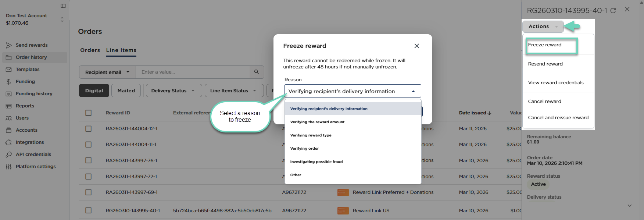644x220 pixels.
Task: Click the Mailed filter button
Action: pos(126,91)
